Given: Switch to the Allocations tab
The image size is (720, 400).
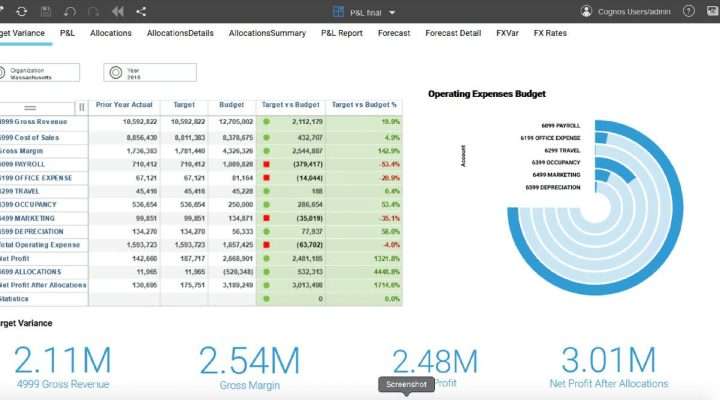Looking at the screenshot, I should 111,33.
